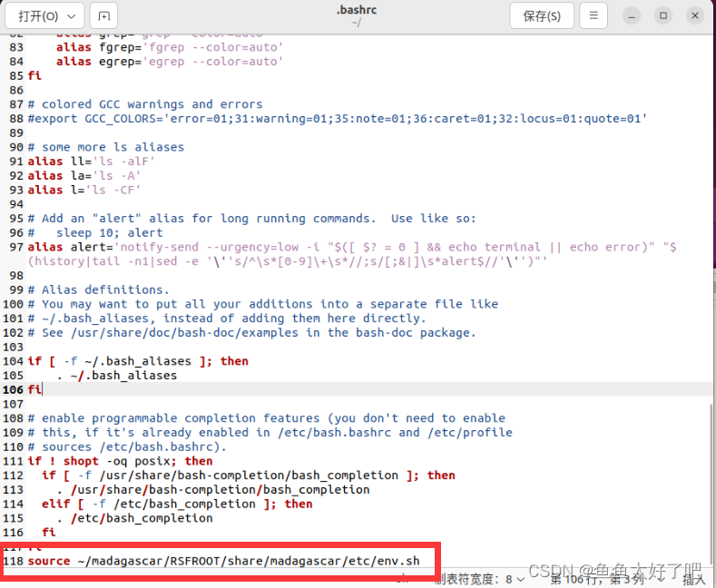
Task: Click the 'fi' on highlighted line 106
Action: tap(34, 390)
